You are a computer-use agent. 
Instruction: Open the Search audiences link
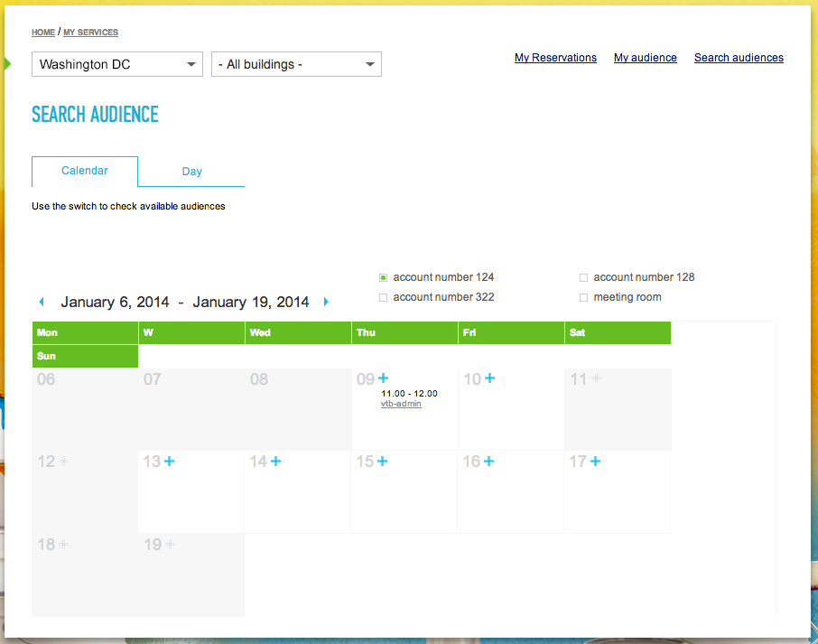pos(739,58)
